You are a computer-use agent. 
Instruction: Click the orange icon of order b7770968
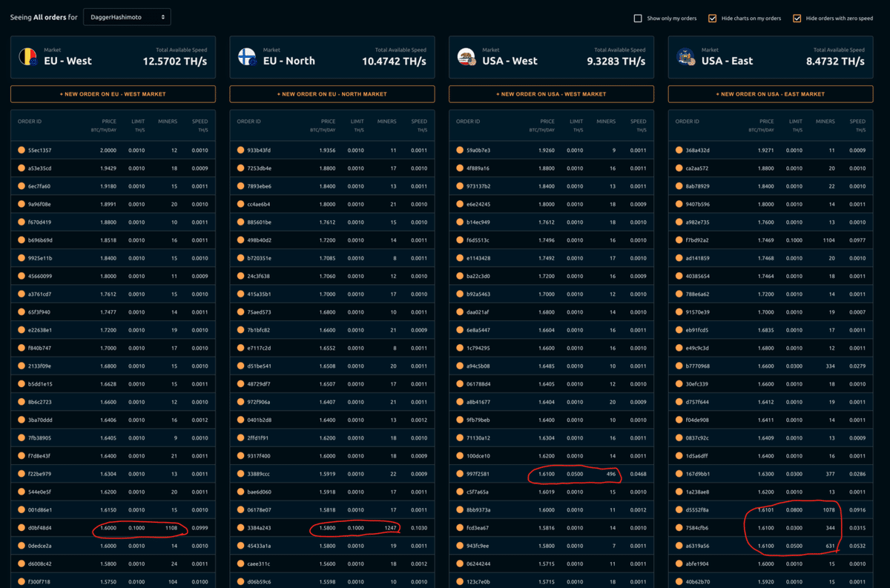[679, 366]
